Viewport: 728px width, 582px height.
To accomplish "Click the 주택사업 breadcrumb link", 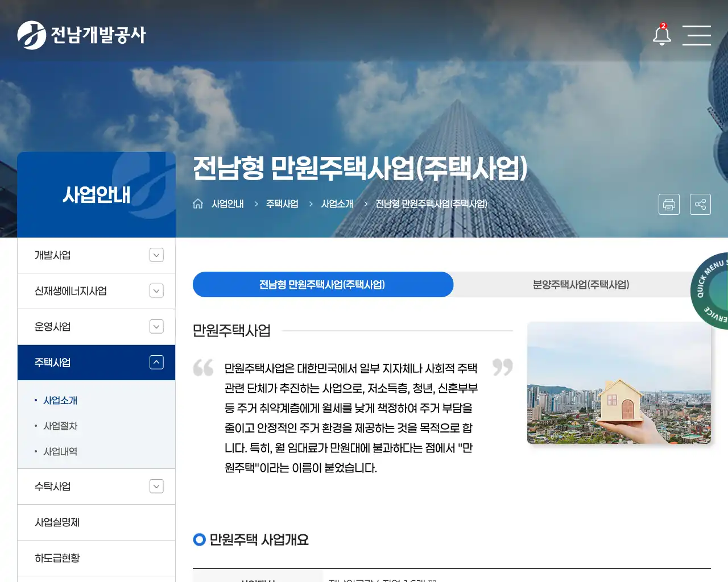I will point(282,203).
